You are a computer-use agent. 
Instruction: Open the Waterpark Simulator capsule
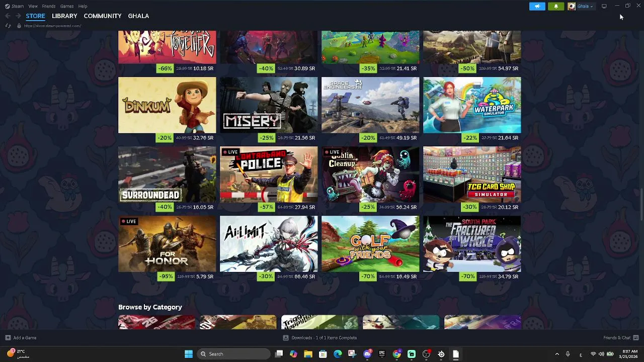pos(472,105)
